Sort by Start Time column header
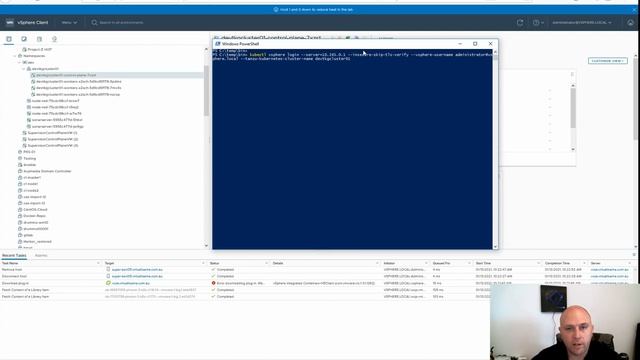640x360 pixels. 483,263
